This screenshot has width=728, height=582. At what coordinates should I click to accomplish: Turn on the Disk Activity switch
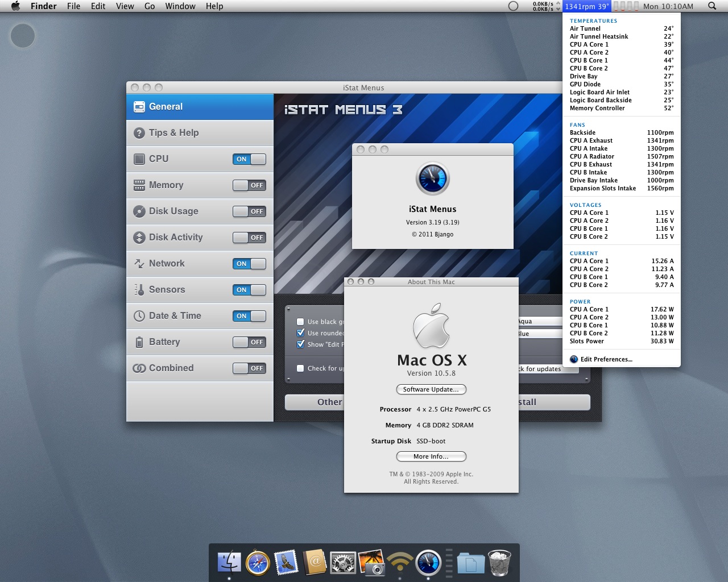pos(249,238)
